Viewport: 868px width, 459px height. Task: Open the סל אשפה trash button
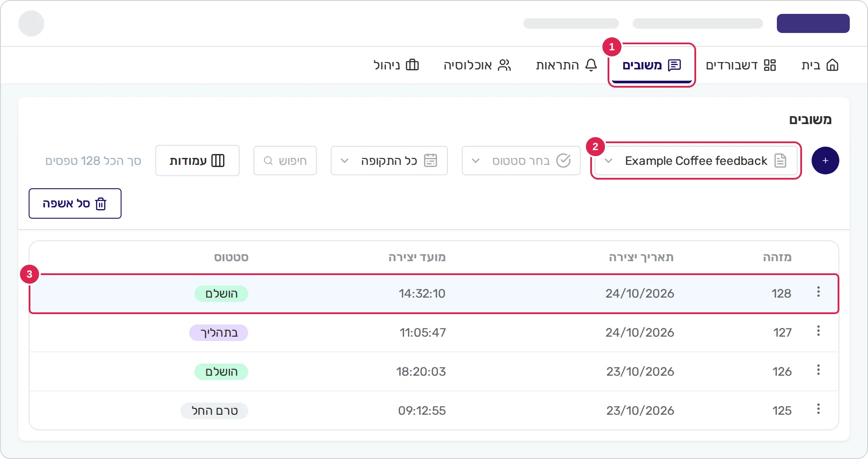coord(75,203)
